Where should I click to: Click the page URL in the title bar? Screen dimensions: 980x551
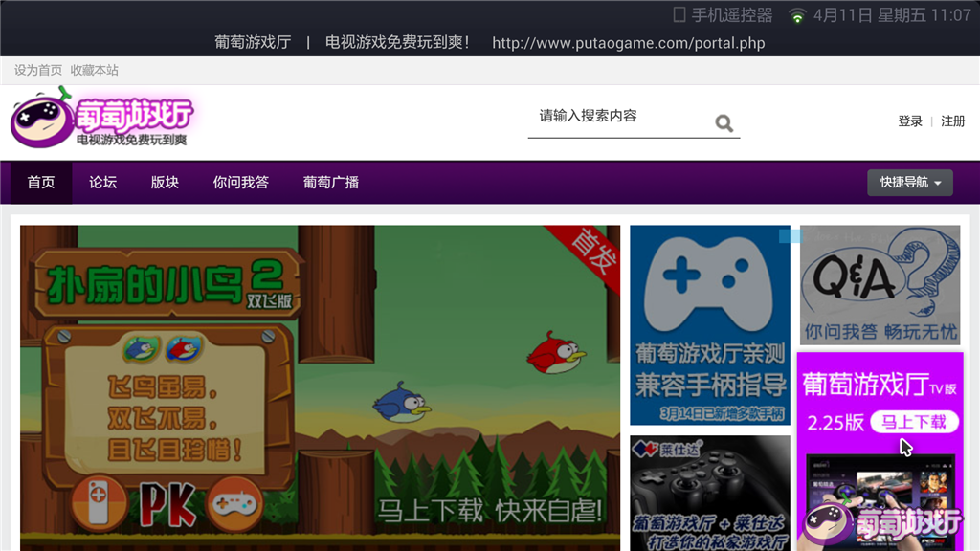pos(628,43)
